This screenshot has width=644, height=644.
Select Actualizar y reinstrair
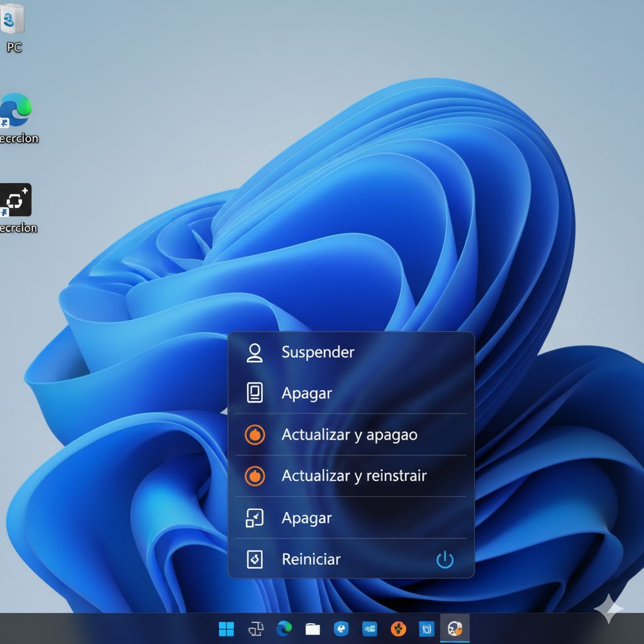point(351,476)
